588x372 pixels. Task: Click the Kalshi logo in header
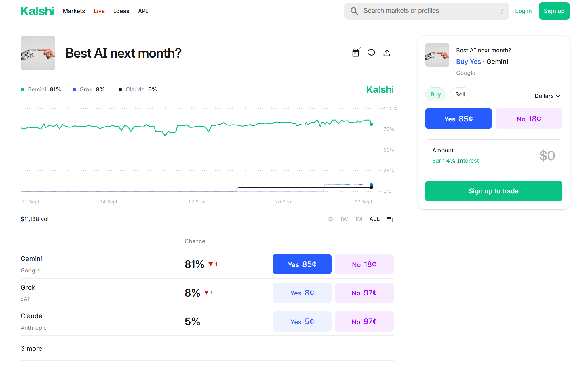click(x=37, y=11)
